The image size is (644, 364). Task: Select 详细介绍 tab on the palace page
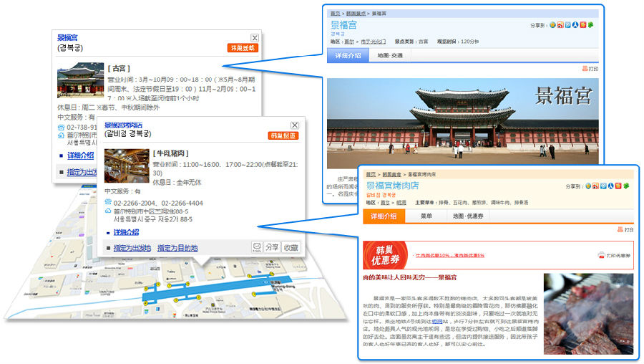point(348,55)
